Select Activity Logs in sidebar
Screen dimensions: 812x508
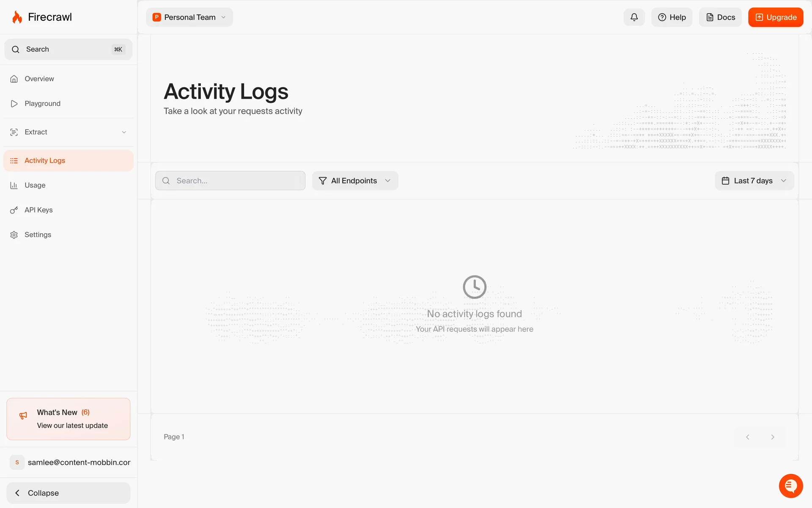point(69,160)
